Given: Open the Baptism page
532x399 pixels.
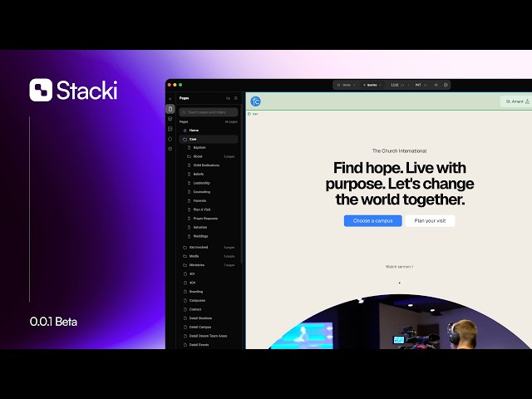Looking at the screenshot, I should (x=210, y=148).
